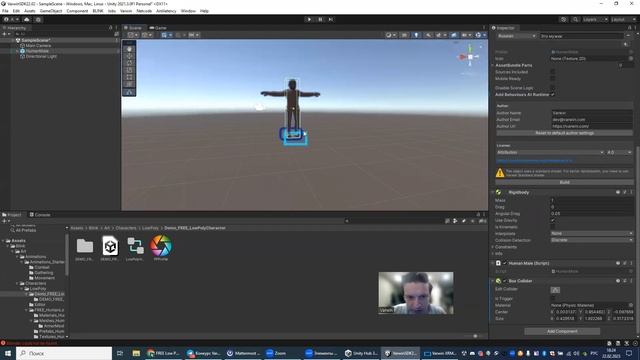This screenshot has width=640, height=360.
Task: Click the Step frame button
Action: [331, 19]
